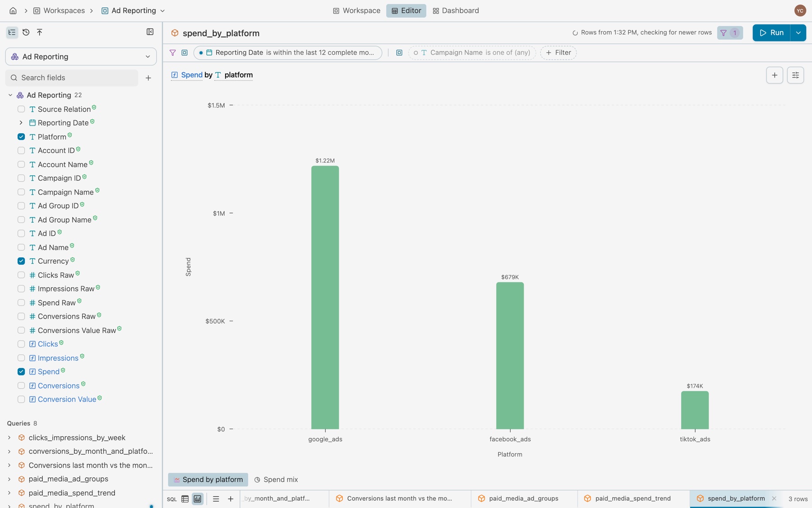
Task: Switch to chart view icon in bottom bar
Action: (x=198, y=499)
